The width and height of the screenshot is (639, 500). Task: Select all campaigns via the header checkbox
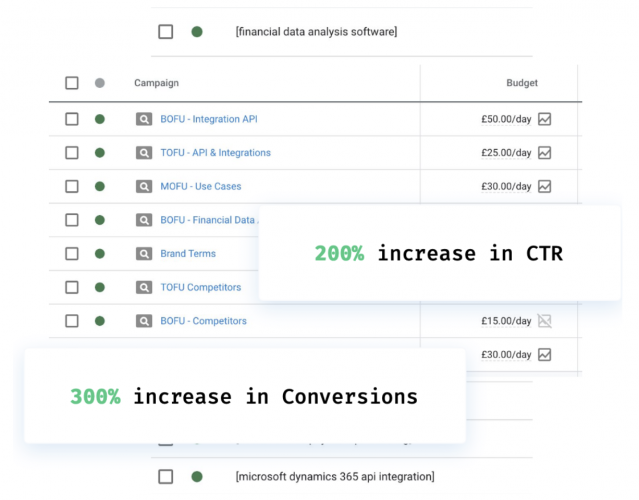(x=72, y=83)
